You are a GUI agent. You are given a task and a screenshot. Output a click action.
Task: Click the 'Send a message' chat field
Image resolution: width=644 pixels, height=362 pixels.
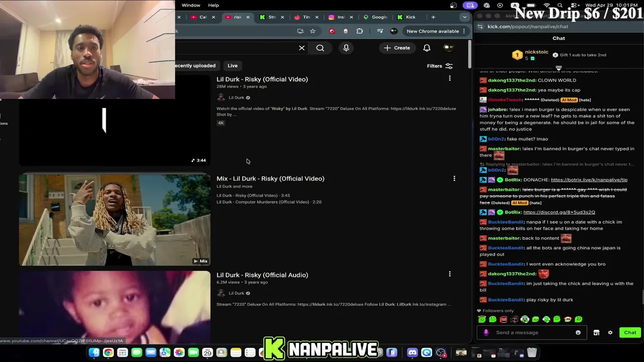pyautogui.click(x=531, y=332)
